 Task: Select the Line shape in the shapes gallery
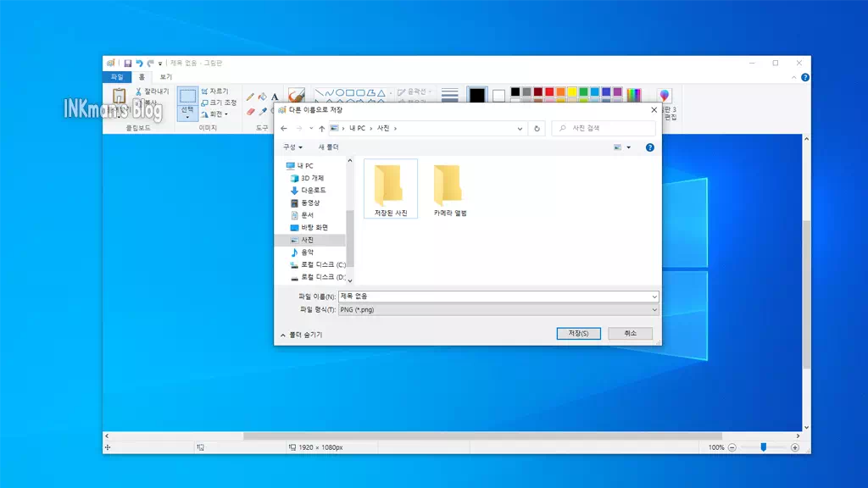[x=320, y=93]
